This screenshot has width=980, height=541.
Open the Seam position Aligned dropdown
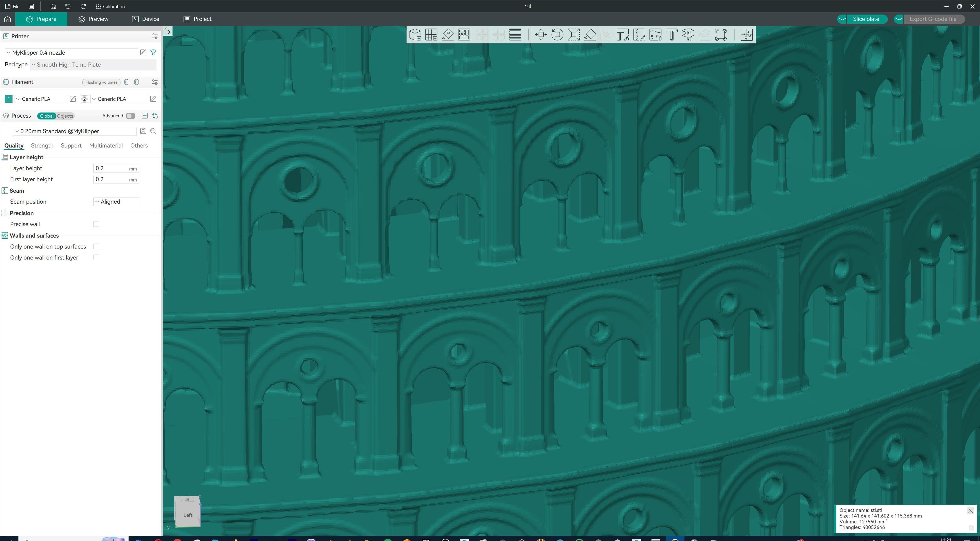pos(116,202)
